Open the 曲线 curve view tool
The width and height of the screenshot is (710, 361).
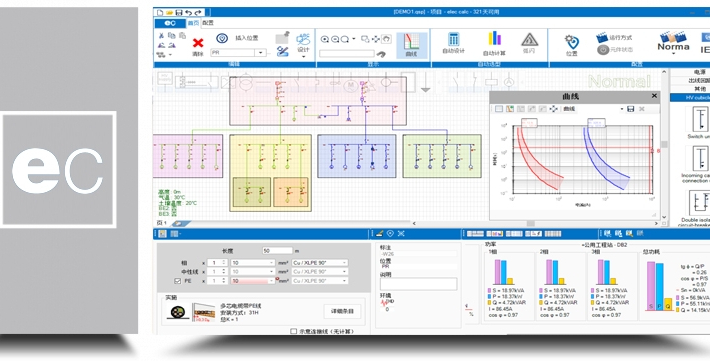point(412,45)
